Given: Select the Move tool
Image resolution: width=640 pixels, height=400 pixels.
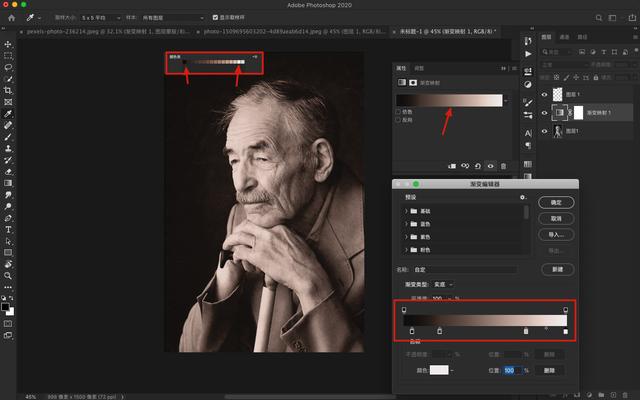Looking at the screenshot, I should [8, 44].
